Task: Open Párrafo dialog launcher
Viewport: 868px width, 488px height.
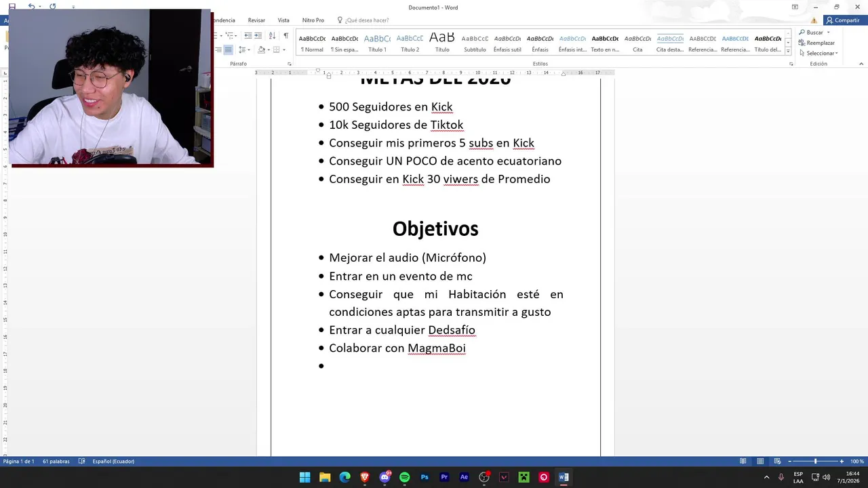Action: pos(290,64)
